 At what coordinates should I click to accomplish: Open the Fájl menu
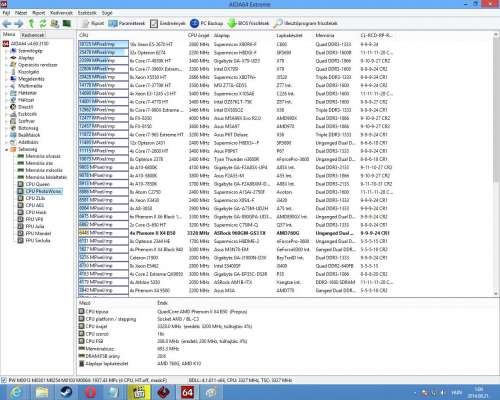point(6,13)
